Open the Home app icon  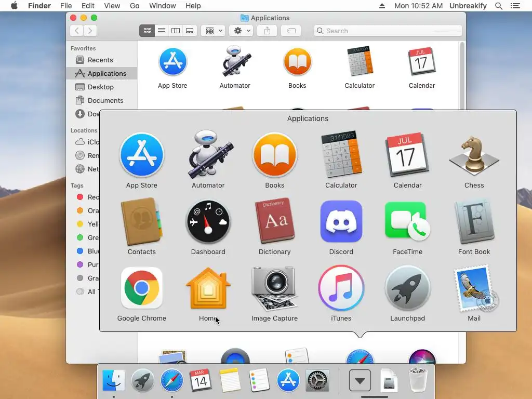(x=208, y=288)
